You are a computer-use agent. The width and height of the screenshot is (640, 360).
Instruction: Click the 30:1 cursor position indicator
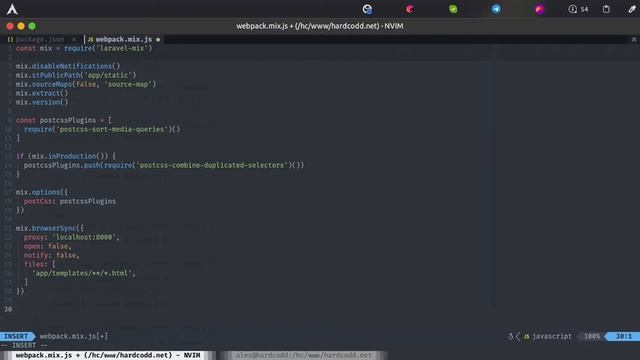click(624, 336)
